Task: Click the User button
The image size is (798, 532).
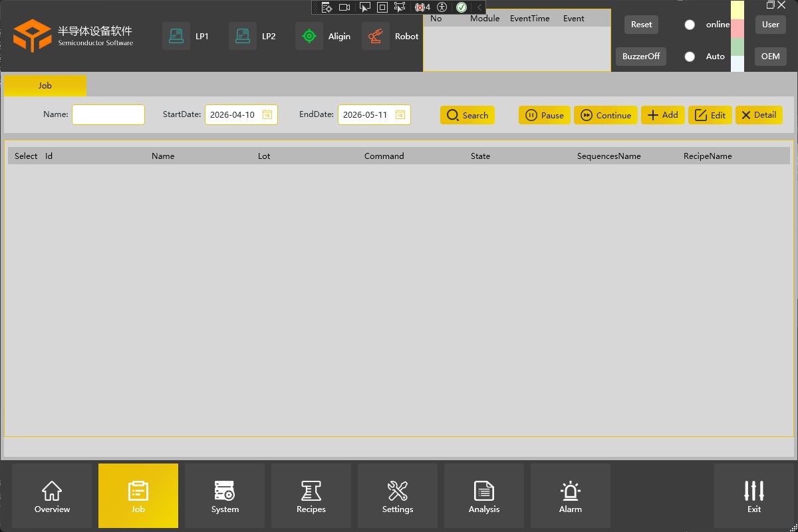Action: point(771,25)
